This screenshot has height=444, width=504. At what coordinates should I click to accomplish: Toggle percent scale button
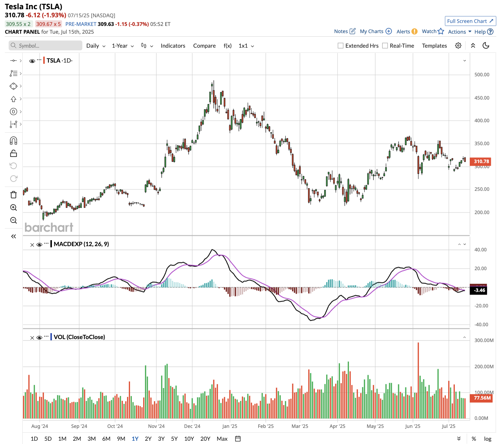point(474,439)
